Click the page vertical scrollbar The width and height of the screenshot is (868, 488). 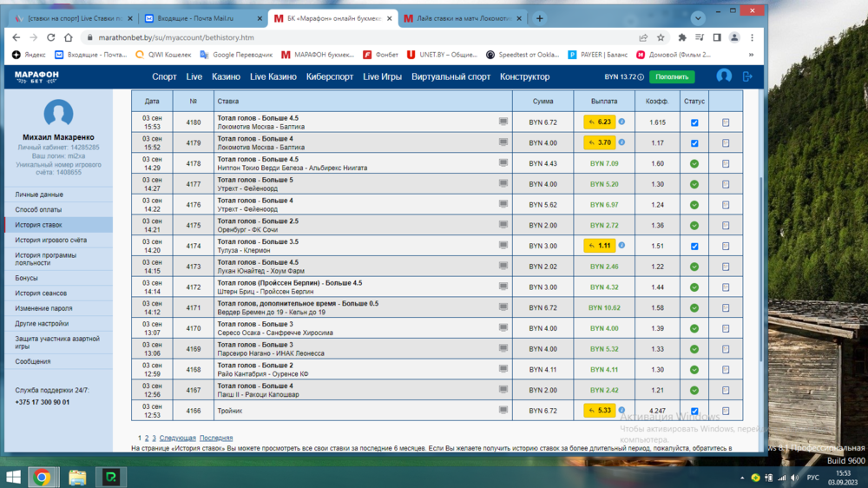[x=760, y=260]
